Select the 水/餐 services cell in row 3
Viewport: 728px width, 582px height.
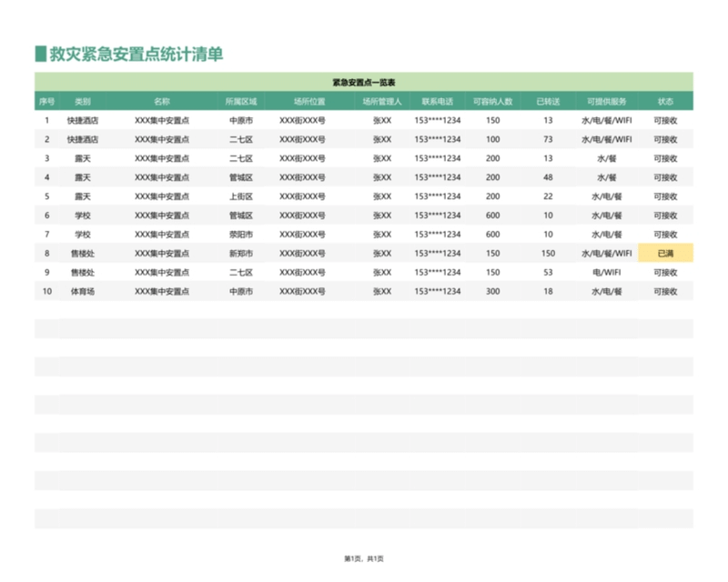(606, 158)
